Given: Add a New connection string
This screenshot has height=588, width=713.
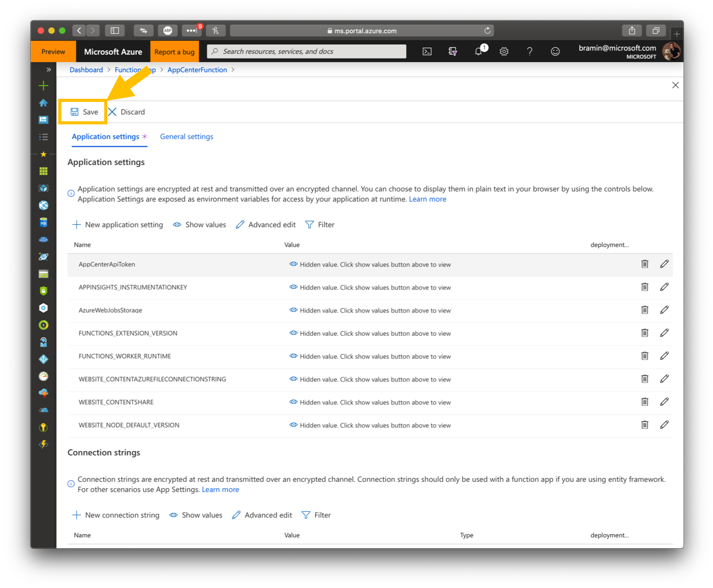Looking at the screenshot, I should coord(116,515).
